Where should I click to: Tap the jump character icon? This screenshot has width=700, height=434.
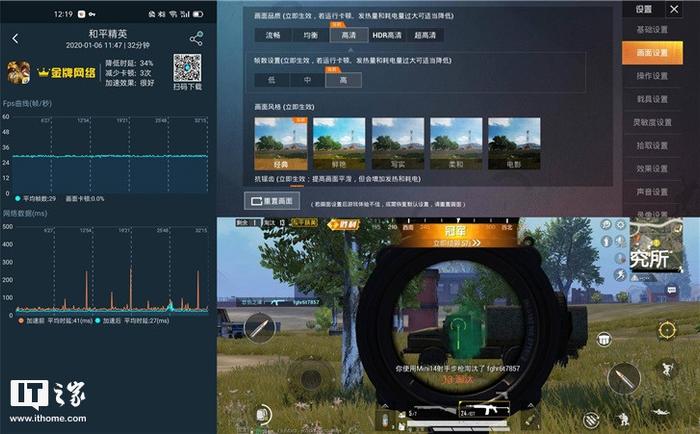pos(667,368)
